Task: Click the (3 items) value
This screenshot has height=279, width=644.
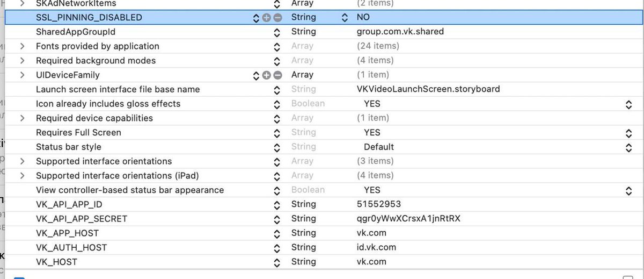Action: (x=376, y=161)
